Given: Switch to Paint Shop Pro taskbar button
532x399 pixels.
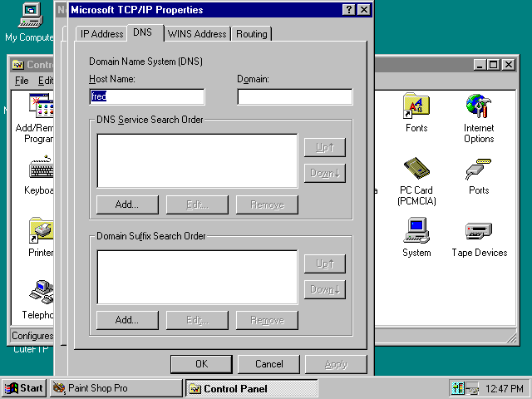Looking at the screenshot, I should tap(116, 388).
